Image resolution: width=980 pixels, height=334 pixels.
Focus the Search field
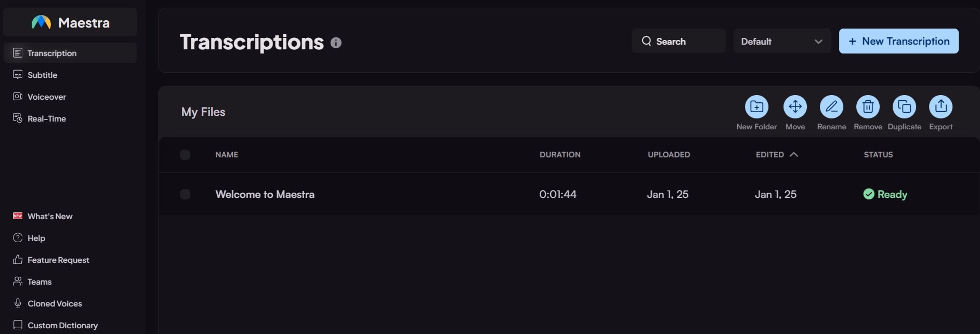point(678,41)
